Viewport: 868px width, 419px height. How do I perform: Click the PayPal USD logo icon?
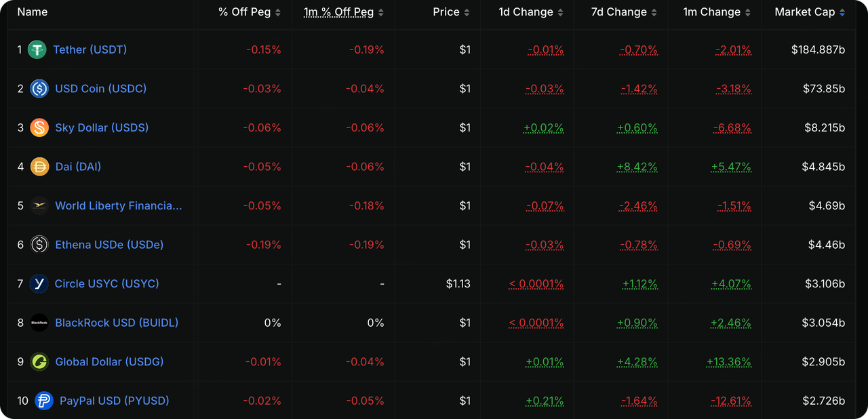pyautogui.click(x=44, y=401)
